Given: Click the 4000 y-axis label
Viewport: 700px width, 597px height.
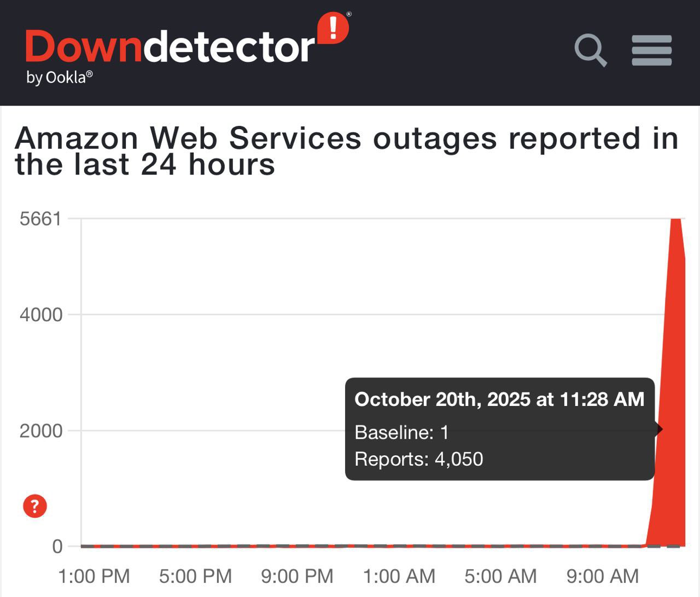Looking at the screenshot, I should (x=41, y=315).
